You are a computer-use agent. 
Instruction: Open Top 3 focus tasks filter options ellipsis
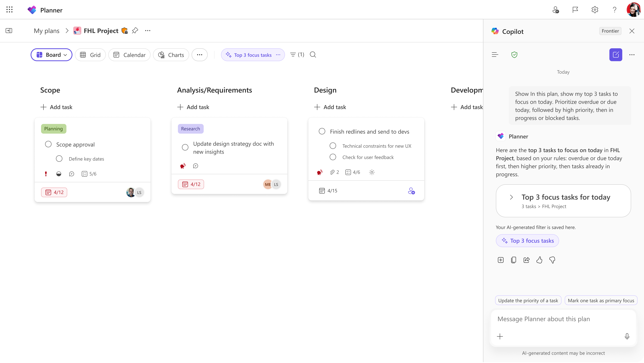[278, 55]
